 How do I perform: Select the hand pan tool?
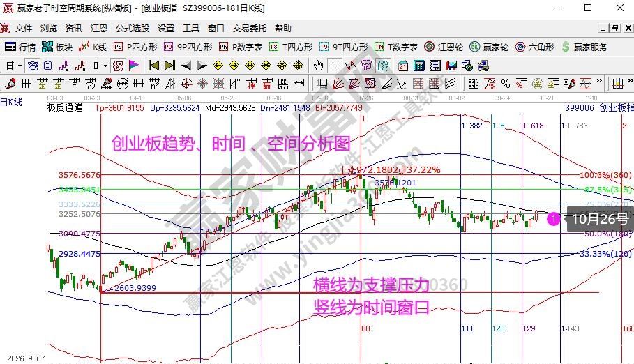point(319,66)
